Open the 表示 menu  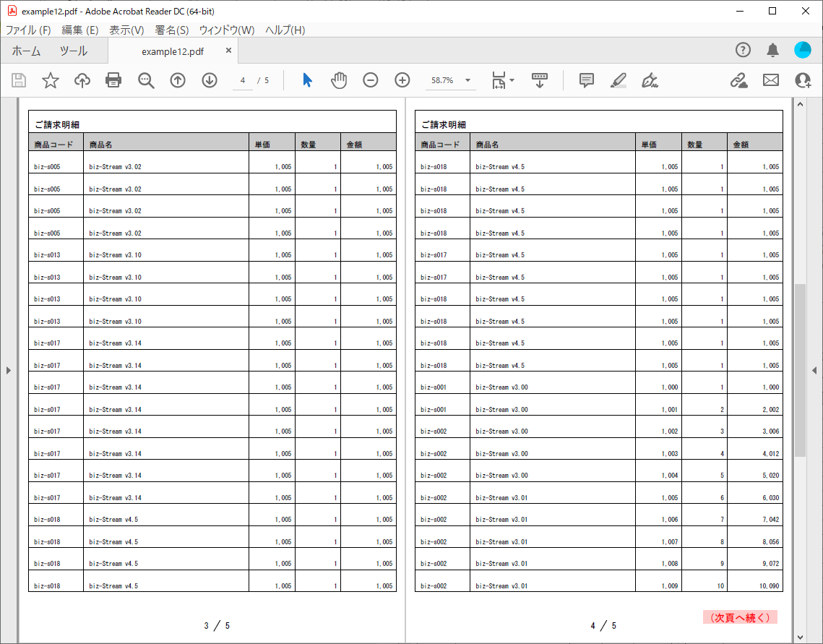tap(126, 30)
